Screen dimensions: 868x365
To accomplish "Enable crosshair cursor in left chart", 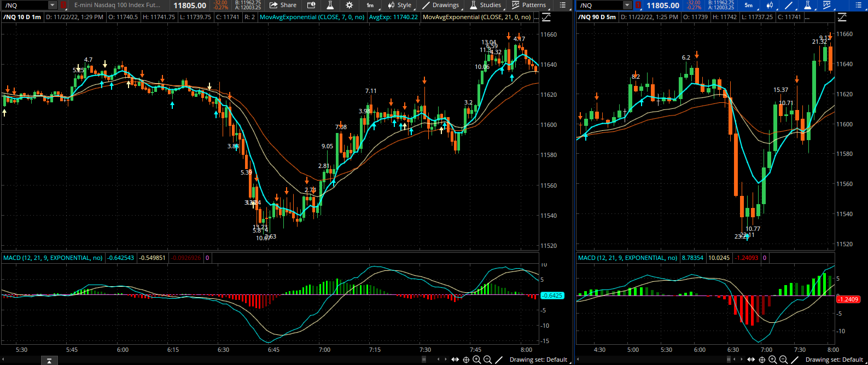I will pos(466,360).
